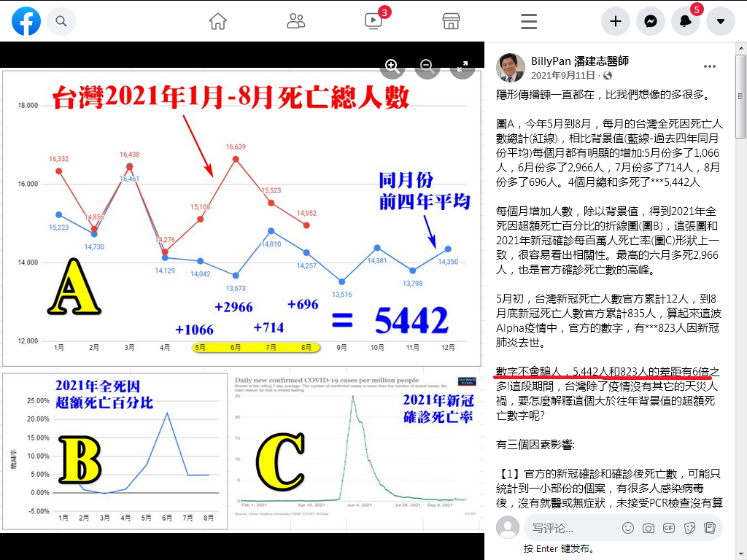
Task: Click text '按 Enter 键发布。'
Action: tap(560, 548)
